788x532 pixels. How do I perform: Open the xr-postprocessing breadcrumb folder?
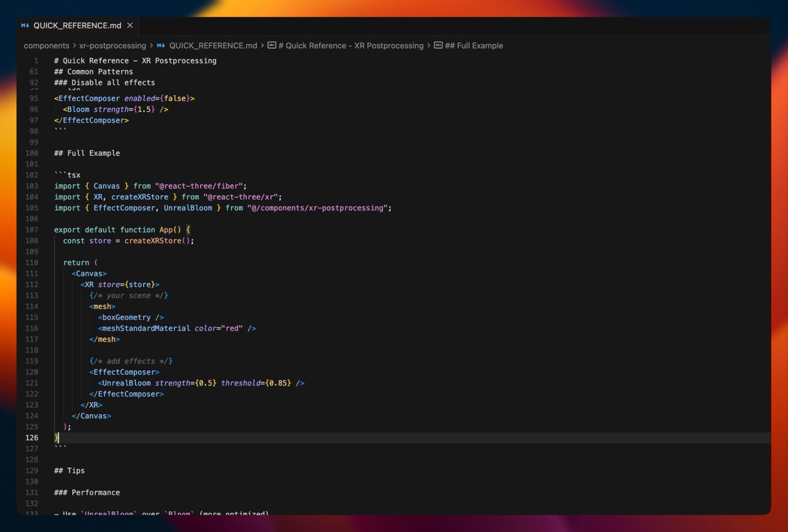click(x=113, y=46)
